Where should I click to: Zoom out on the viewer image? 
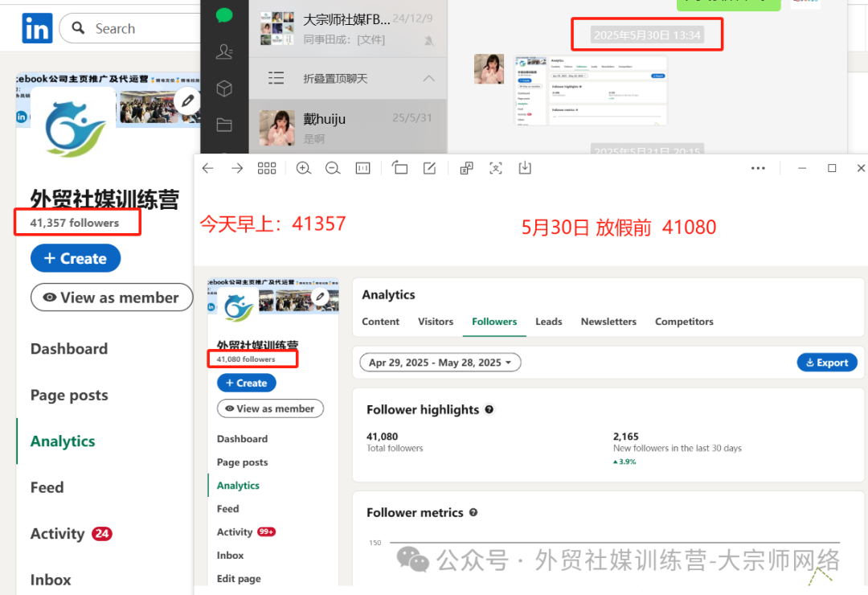tap(333, 168)
